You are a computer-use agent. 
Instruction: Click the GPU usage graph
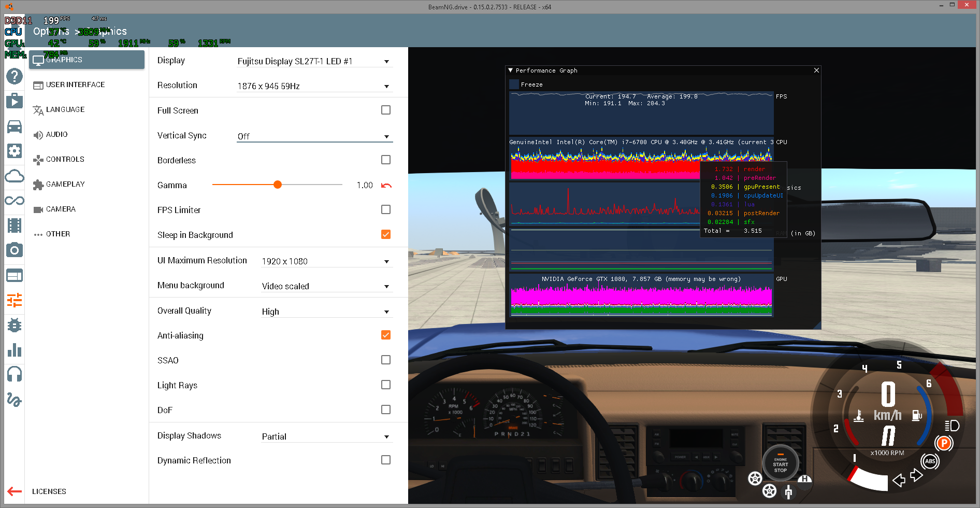tap(641, 295)
